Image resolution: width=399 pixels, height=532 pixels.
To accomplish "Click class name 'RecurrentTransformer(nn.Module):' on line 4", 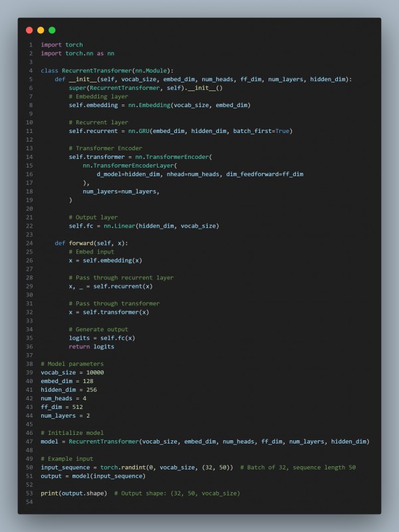I will [x=118, y=70].
